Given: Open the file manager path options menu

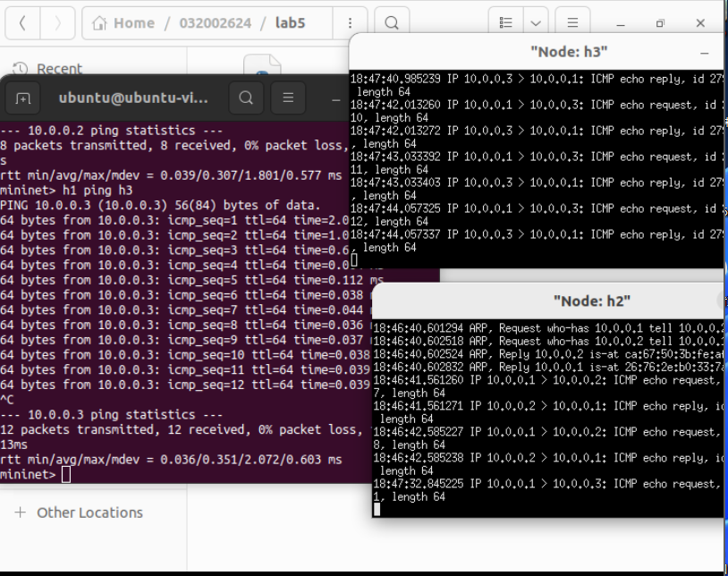Looking at the screenshot, I should pyautogui.click(x=350, y=23).
